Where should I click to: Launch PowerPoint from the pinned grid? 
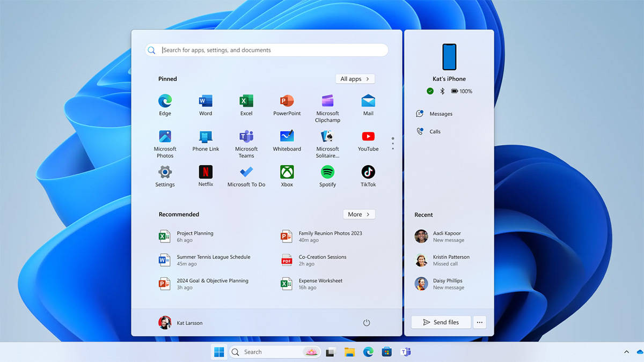click(x=287, y=105)
